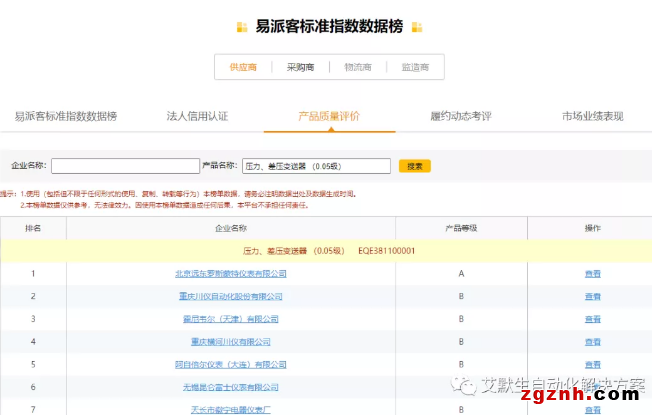
Task: Click the red 提示 disclaimer first line
Action: (x=179, y=194)
